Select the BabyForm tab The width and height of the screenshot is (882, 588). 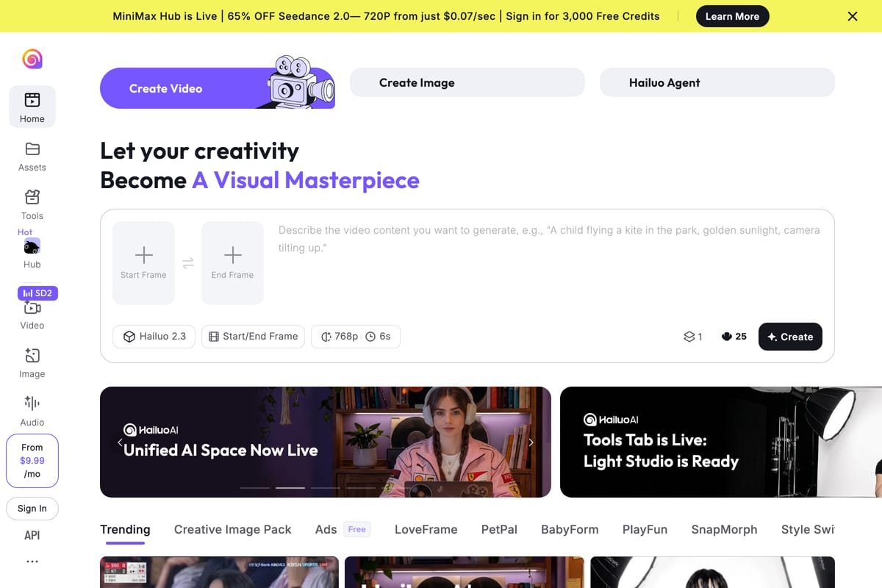[570, 529]
